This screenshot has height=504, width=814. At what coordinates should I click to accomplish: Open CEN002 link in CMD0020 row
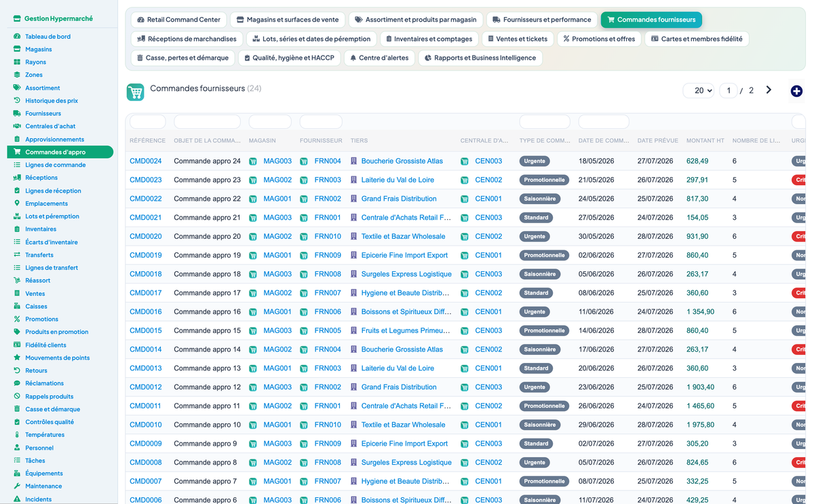click(x=488, y=237)
